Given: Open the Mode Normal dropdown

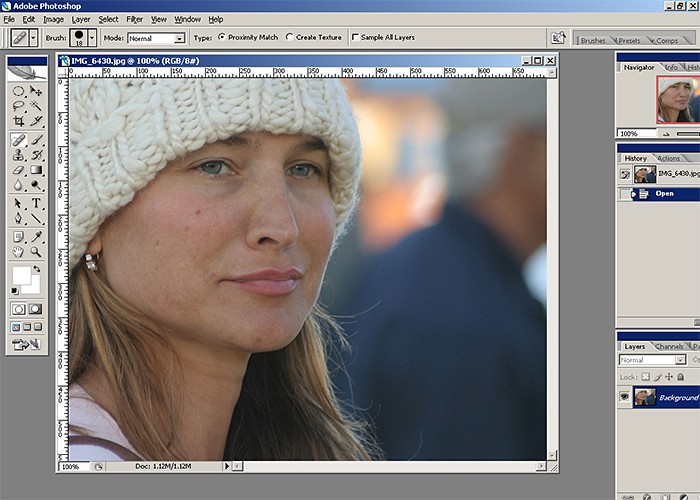Looking at the screenshot, I should click(x=156, y=38).
